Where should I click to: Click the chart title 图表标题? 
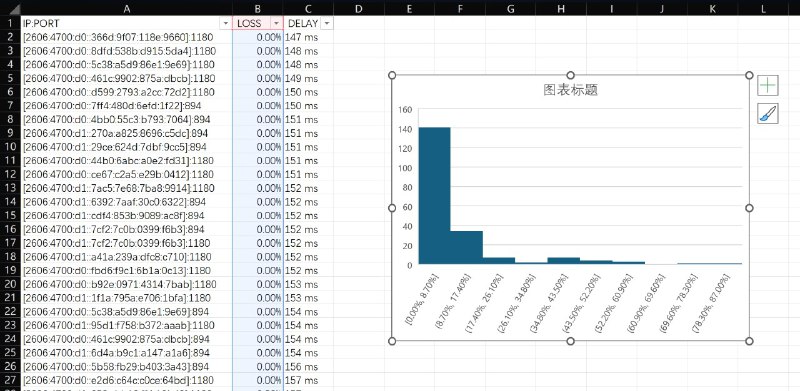[x=570, y=90]
